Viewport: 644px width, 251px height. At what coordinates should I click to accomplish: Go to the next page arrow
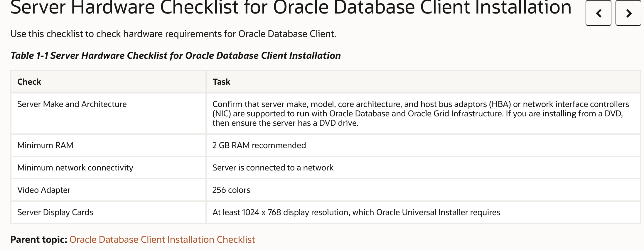pos(628,13)
